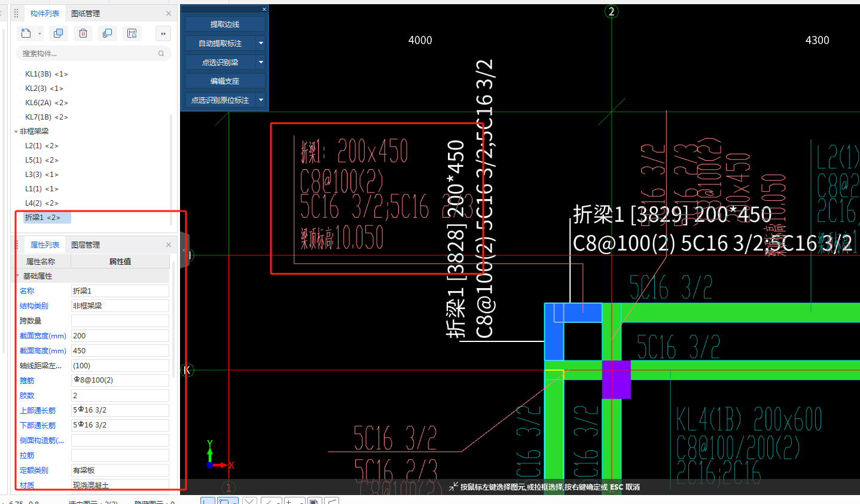Click the purple column element in drawing

[x=616, y=379]
